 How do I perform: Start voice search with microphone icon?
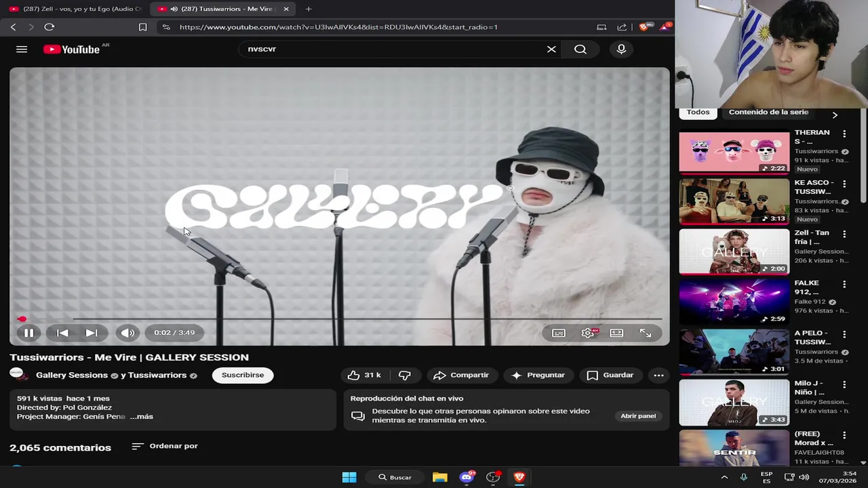click(621, 49)
